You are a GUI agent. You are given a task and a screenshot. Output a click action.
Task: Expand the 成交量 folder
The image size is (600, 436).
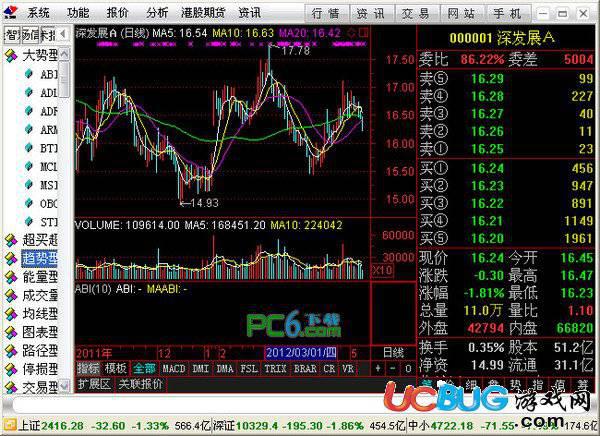tap(11, 296)
